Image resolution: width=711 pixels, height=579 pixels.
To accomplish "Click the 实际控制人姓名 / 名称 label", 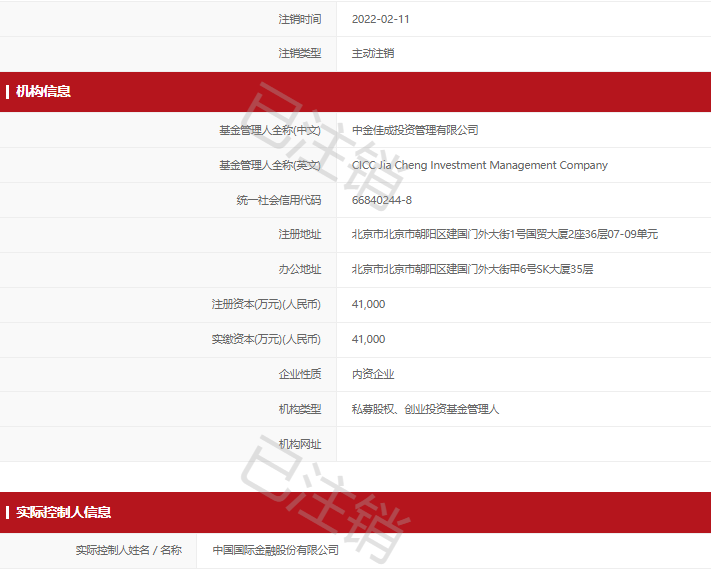I will tap(128, 550).
